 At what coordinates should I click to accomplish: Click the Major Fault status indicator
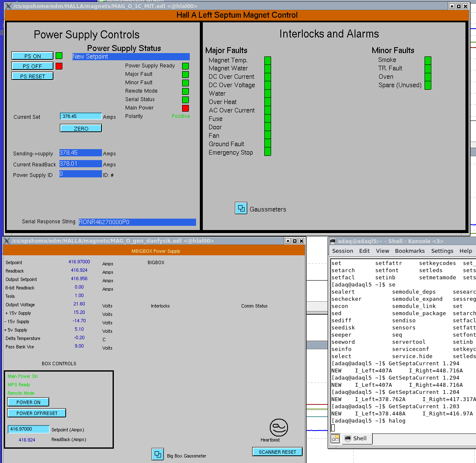(x=186, y=74)
